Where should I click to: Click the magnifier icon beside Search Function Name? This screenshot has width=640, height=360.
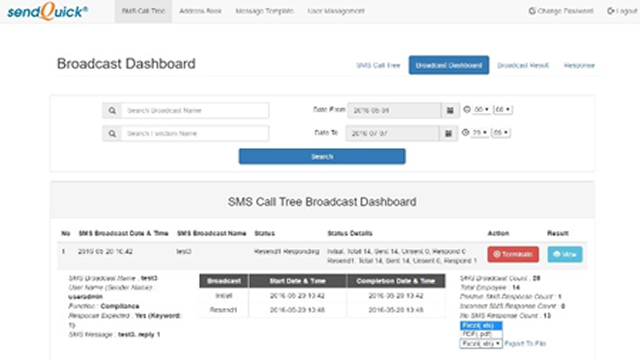[112, 133]
